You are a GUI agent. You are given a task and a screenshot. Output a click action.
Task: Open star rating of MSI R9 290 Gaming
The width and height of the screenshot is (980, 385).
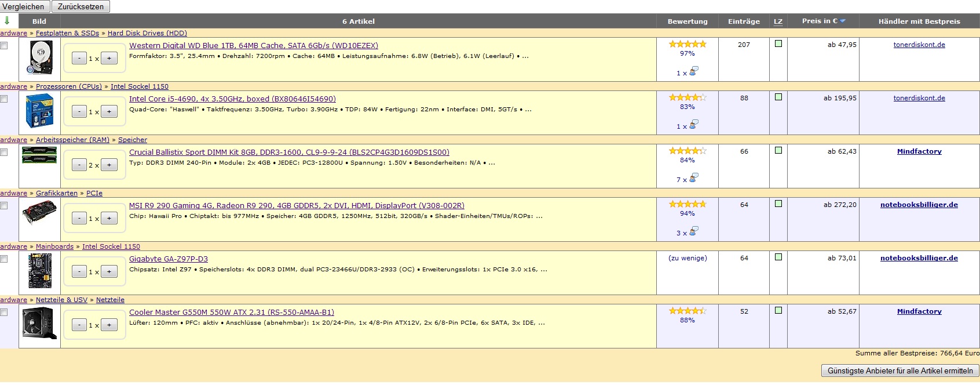pos(688,204)
